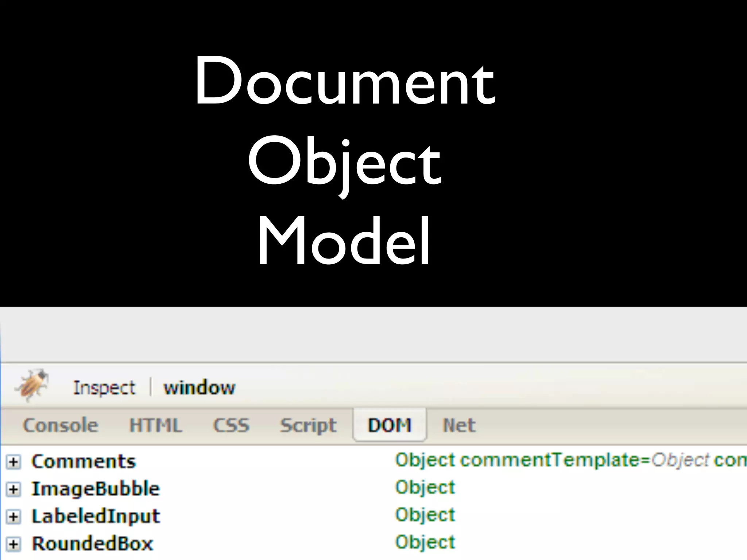Go to the CSS tab
Image resolution: width=747 pixels, height=560 pixels.
coord(231,425)
